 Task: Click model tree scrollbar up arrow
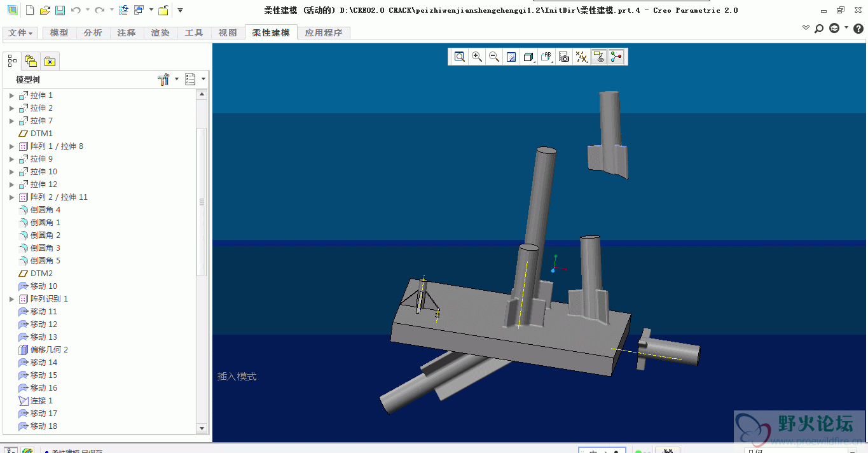pos(202,94)
